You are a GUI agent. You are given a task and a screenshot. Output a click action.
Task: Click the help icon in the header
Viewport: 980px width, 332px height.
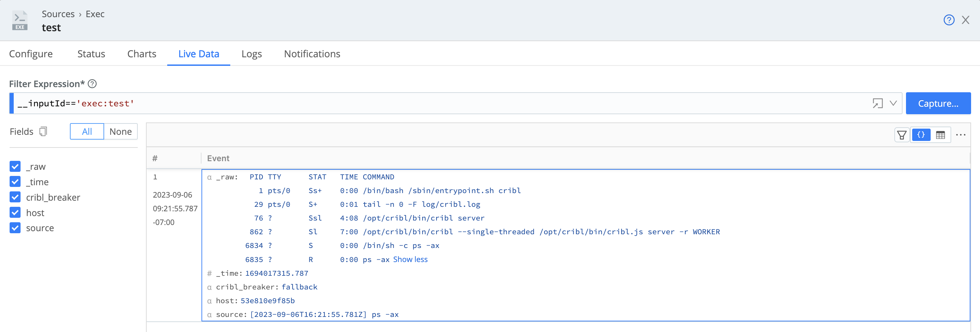click(x=949, y=20)
